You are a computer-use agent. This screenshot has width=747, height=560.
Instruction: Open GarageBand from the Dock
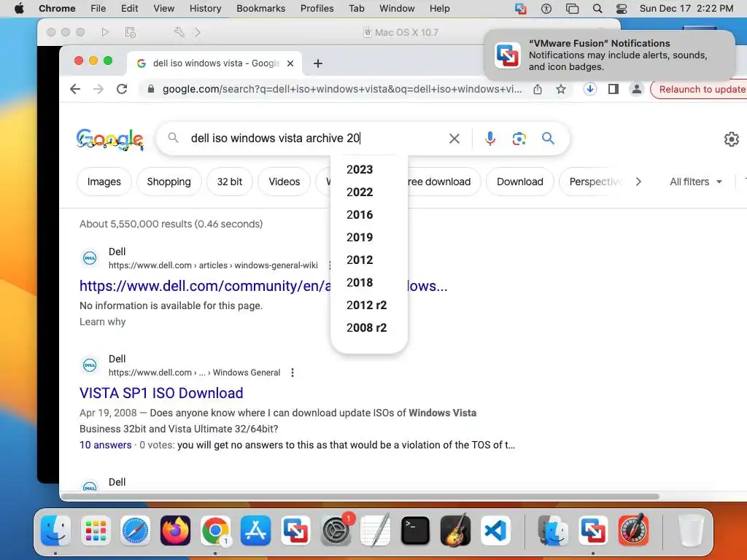455,531
